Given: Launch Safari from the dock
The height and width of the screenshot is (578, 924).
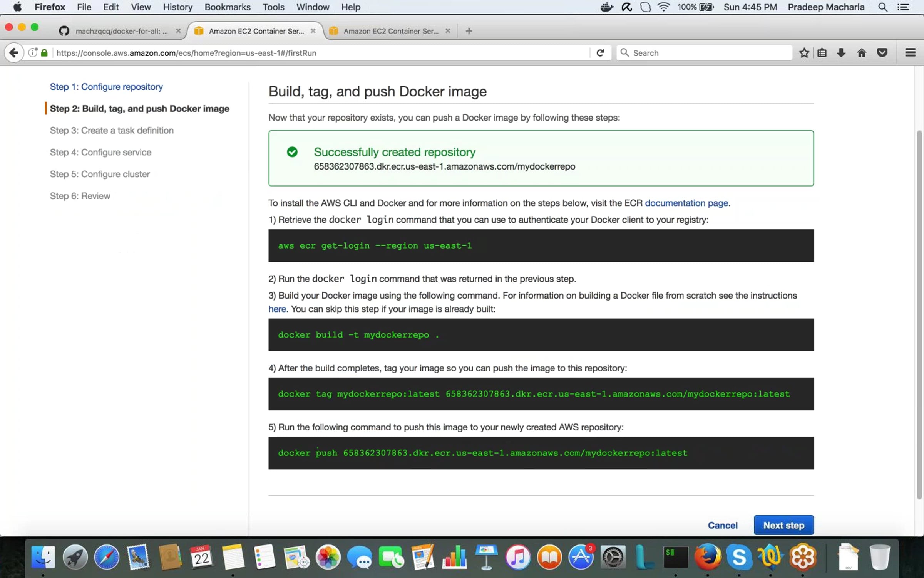Looking at the screenshot, I should pyautogui.click(x=107, y=557).
